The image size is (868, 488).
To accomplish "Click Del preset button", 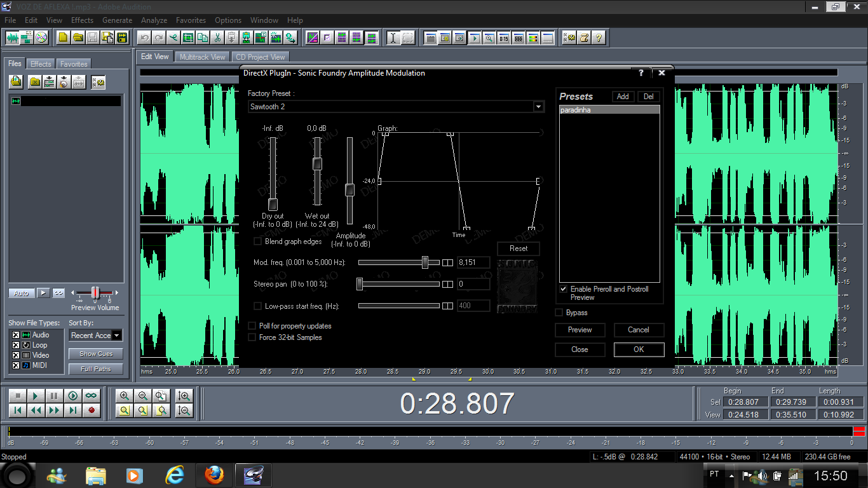I will click(x=648, y=97).
